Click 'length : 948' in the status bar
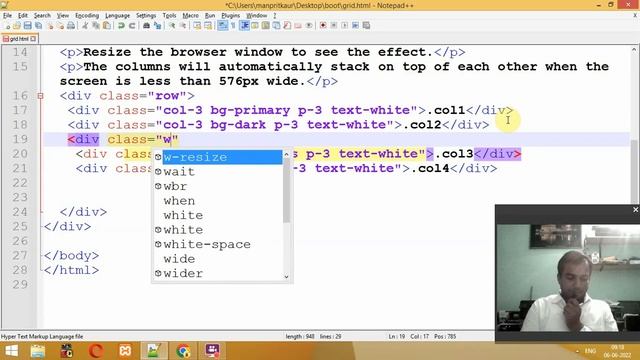 (x=300, y=337)
